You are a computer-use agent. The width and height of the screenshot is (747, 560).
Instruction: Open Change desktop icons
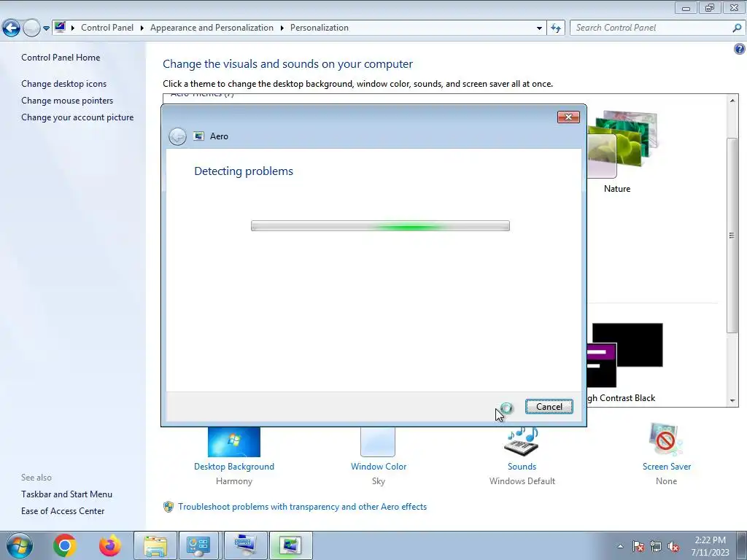(x=64, y=84)
